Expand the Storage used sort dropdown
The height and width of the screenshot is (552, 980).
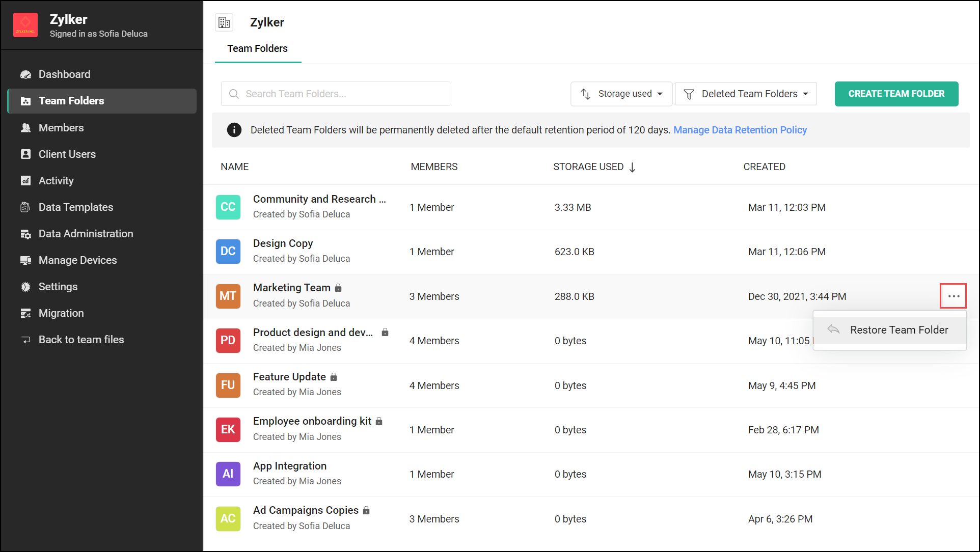[621, 94]
